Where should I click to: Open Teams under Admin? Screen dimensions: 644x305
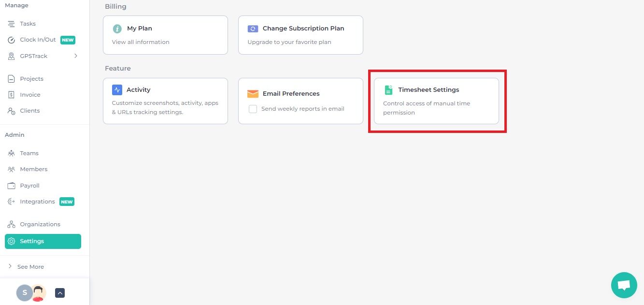point(29,153)
